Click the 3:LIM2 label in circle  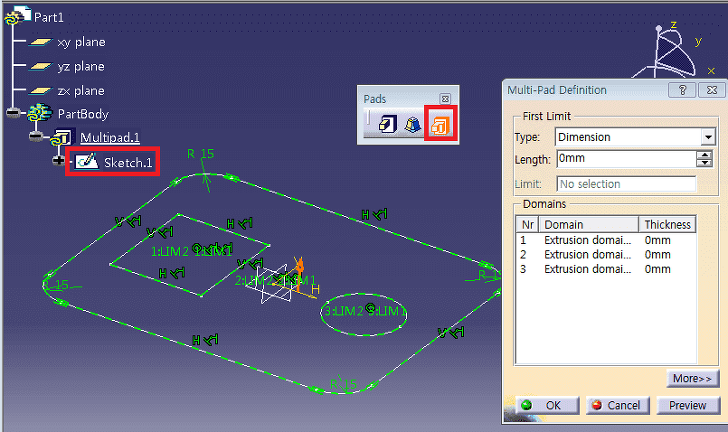pos(344,311)
